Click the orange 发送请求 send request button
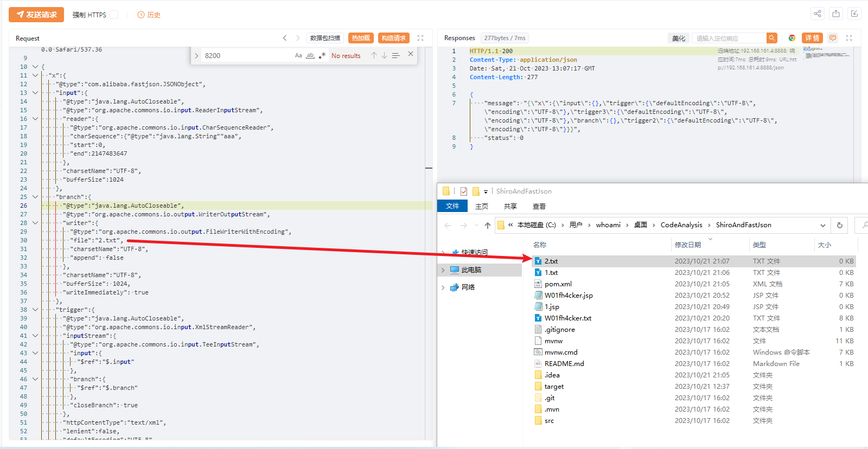 (36, 15)
